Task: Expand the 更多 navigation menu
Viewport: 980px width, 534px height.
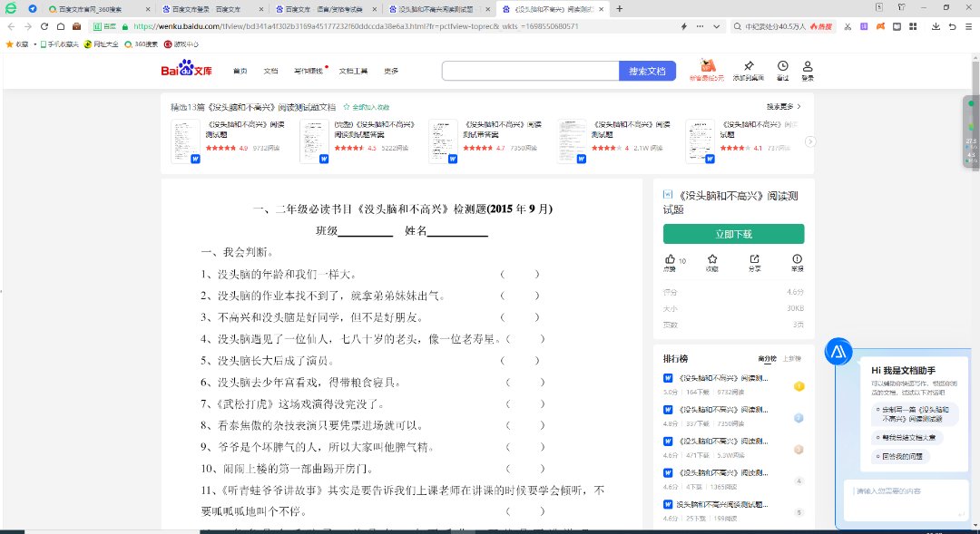Action: click(x=391, y=71)
